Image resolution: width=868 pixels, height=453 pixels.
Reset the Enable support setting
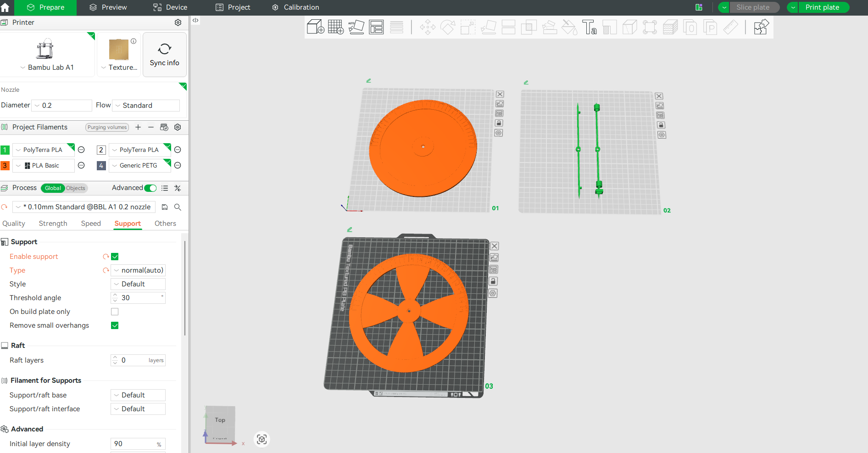pos(106,257)
